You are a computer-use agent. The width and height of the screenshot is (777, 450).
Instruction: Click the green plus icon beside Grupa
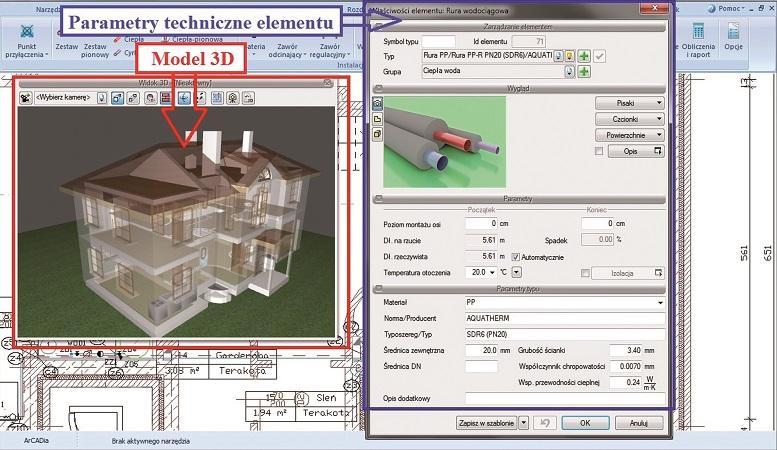[x=584, y=72]
